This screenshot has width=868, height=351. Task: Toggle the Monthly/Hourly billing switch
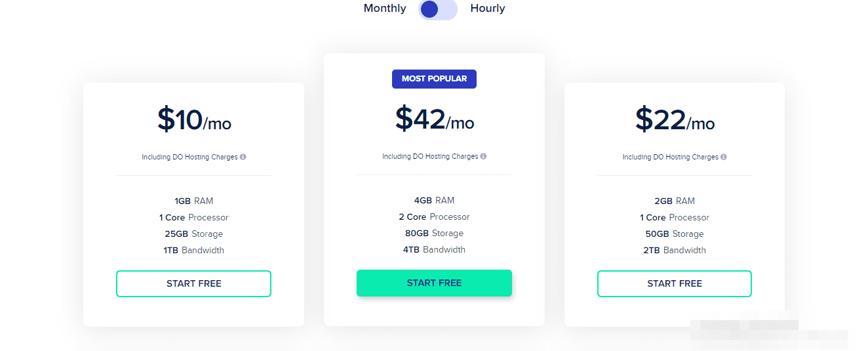pos(438,9)
